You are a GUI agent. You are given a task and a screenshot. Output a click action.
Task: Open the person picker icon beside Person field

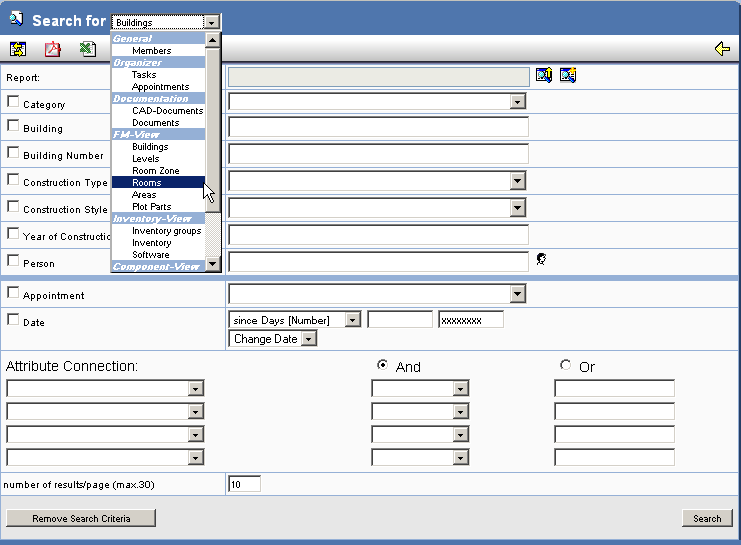(541, 259)
